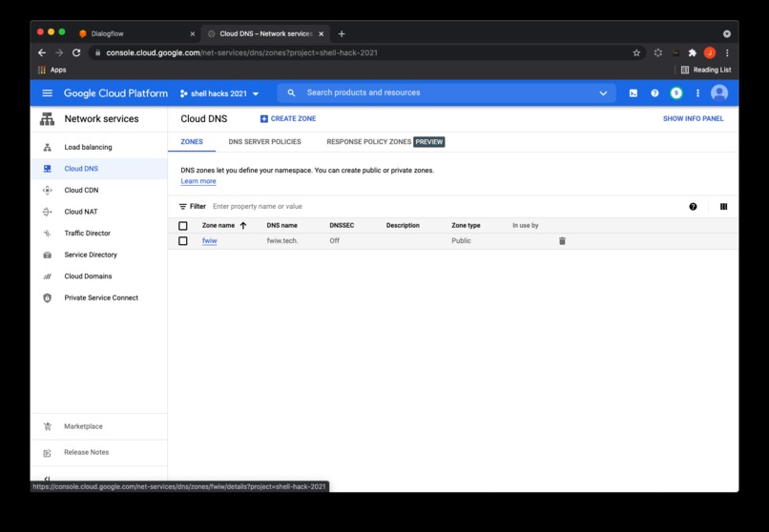Image resolution: width=769 pixels, height=532 pixels.
Task: Open the filter help question mark icon
Action: pos(693,207)
